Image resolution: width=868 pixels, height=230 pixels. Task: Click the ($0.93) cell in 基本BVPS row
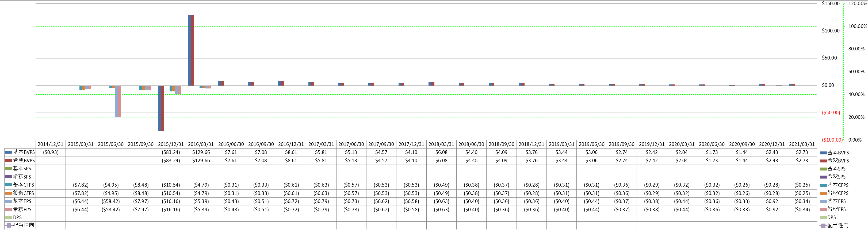point(51,152)
